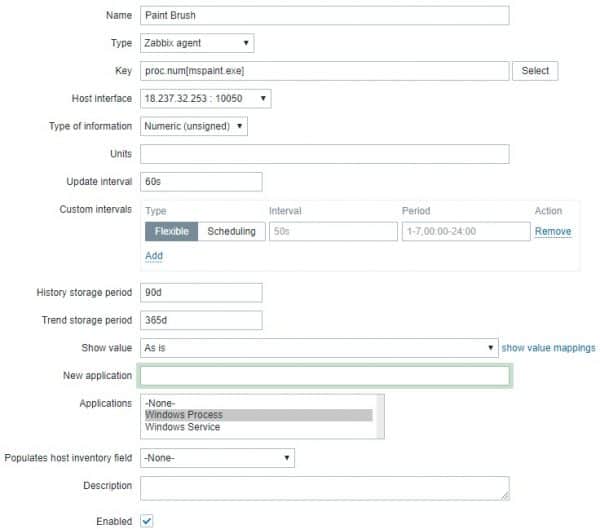Open the show value mappings link
The image size is (600, 529).
(548, 348)
